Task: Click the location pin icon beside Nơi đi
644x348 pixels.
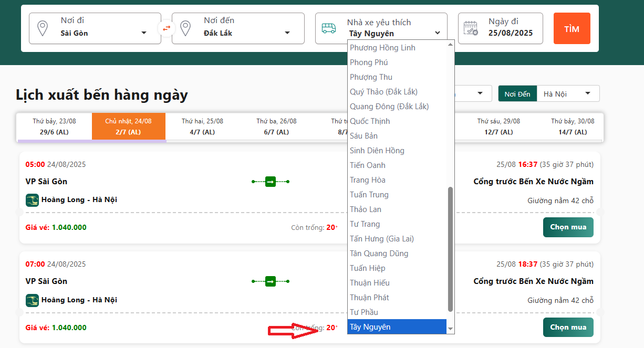Action: click(x=42, y=28)
